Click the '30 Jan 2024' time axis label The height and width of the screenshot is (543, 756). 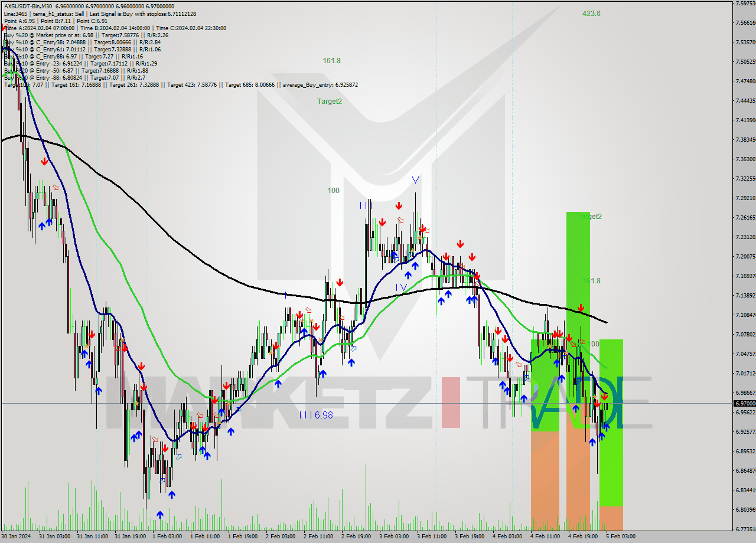(x=17, y=537)
